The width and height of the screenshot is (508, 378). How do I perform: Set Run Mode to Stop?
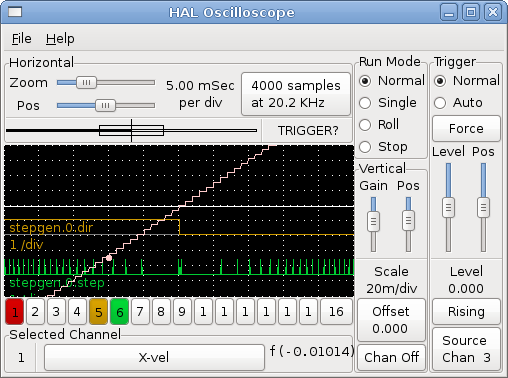pyautogui.click(x=383, y=147)
